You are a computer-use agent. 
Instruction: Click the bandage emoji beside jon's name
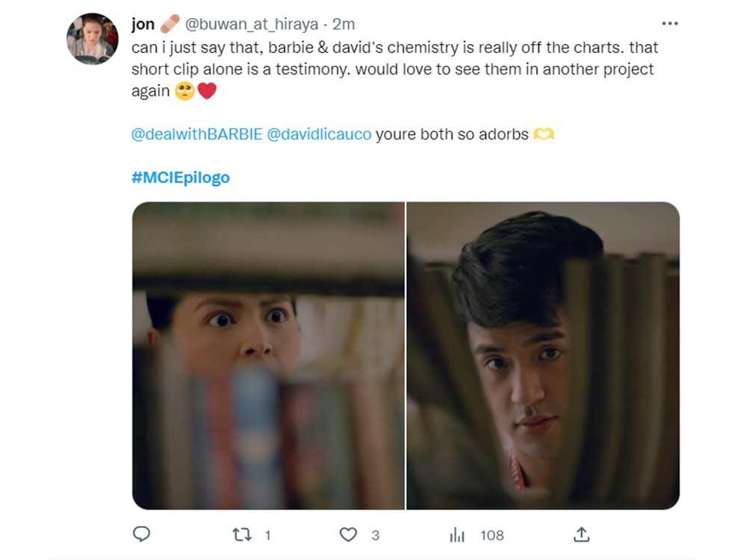(170, 25)
